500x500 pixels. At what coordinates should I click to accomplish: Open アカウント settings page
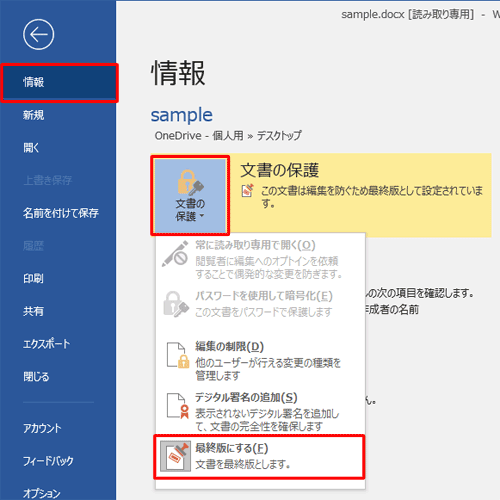(42, 428)
